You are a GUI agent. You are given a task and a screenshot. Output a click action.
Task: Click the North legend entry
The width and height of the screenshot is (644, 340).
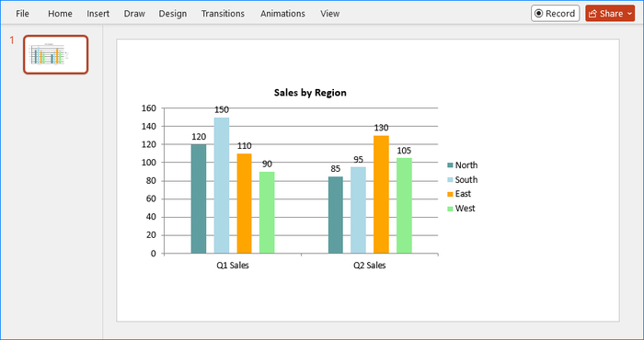pos(463,165)
